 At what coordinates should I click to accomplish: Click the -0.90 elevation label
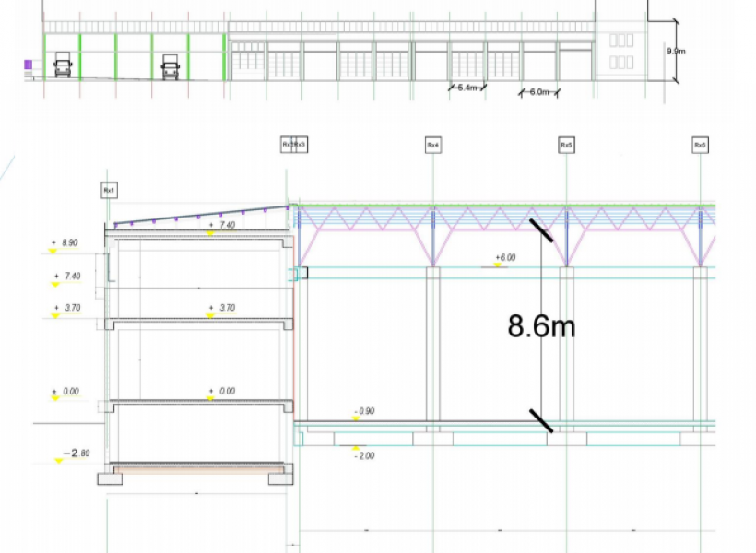coord(365,411)
